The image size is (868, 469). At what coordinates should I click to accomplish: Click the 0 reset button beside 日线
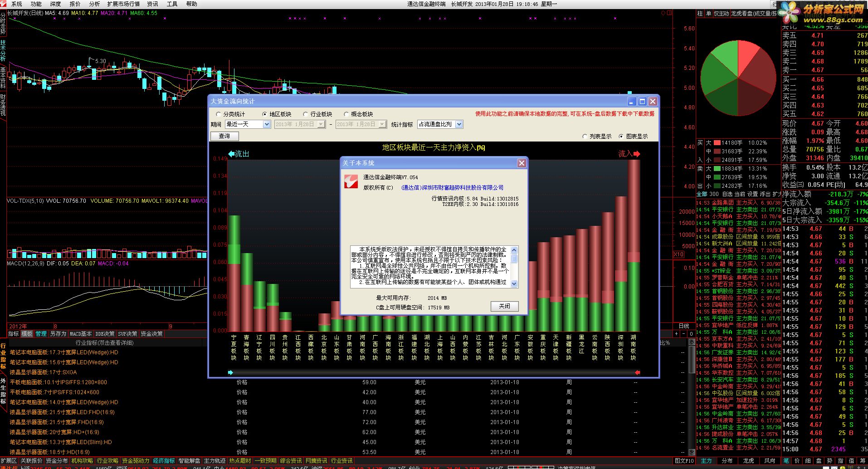(x=691, y=334)
